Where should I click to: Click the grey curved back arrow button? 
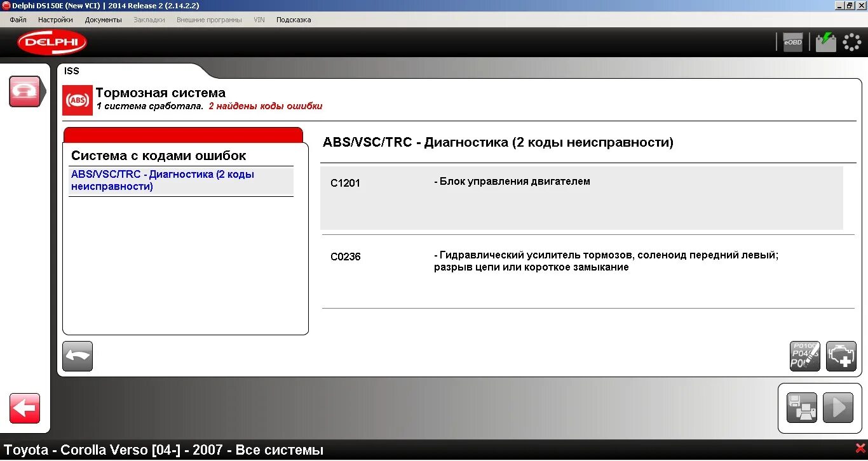coord(78,356)
